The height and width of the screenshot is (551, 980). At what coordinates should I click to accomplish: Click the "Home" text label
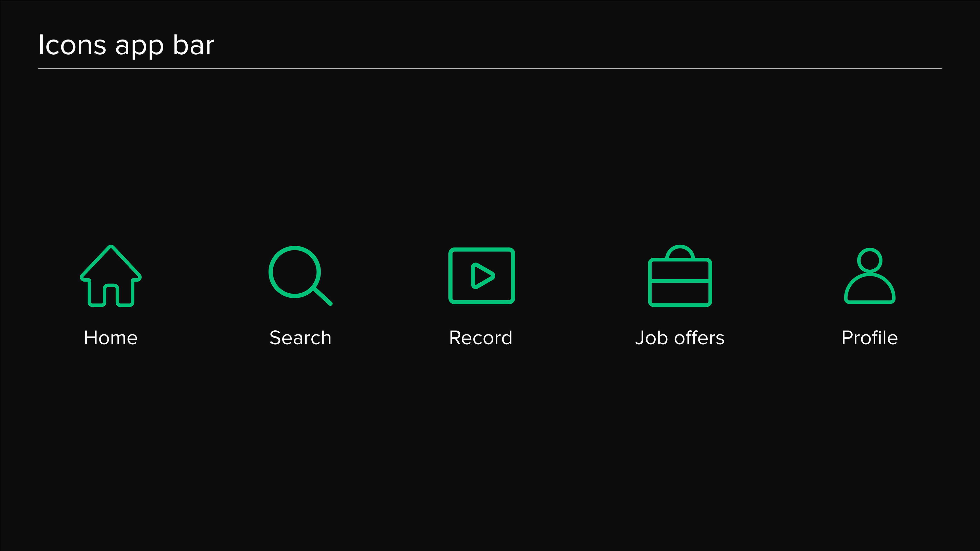(x=111, y=338)
